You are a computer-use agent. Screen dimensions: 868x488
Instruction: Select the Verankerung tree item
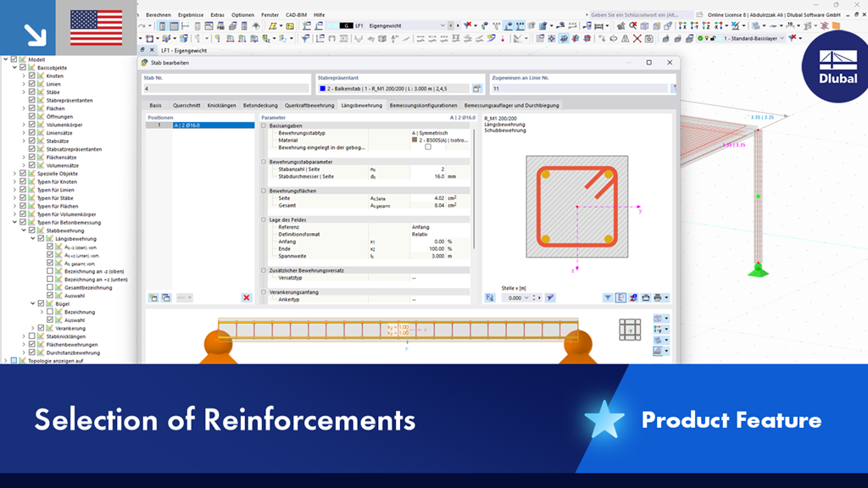click(70, 328)
